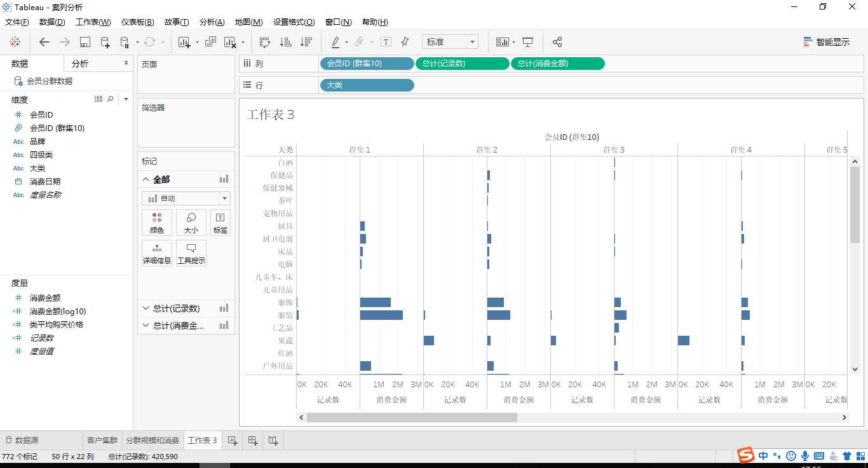Click the 详细信息 marks card button
Viewport: 868px width, 468px height.
157,254
